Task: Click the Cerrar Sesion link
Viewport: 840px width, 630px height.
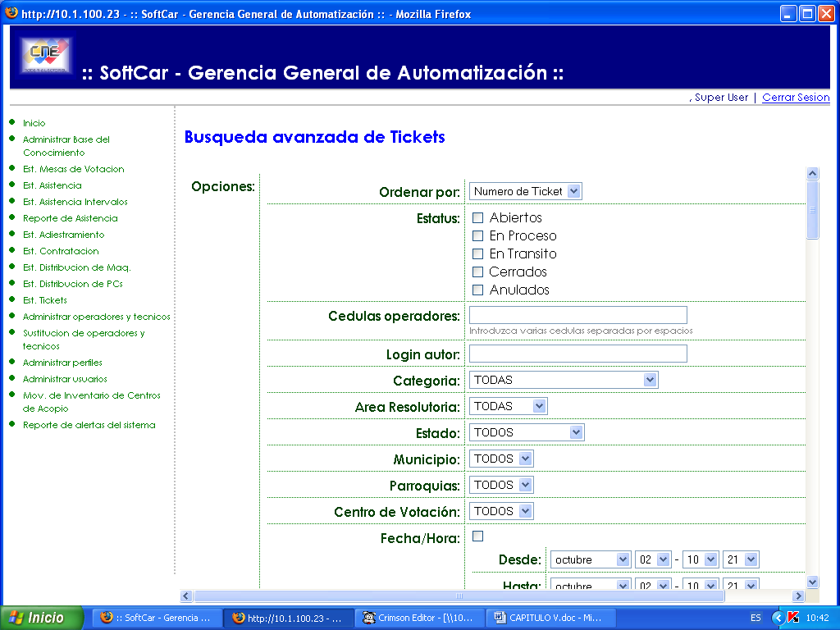Action: [x=796, y=98]
